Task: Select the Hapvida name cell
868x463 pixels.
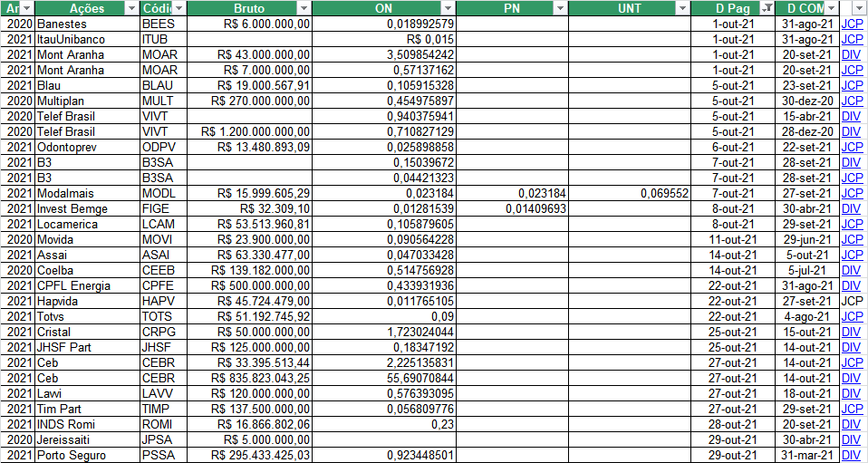Action: (x=88, y=302)
